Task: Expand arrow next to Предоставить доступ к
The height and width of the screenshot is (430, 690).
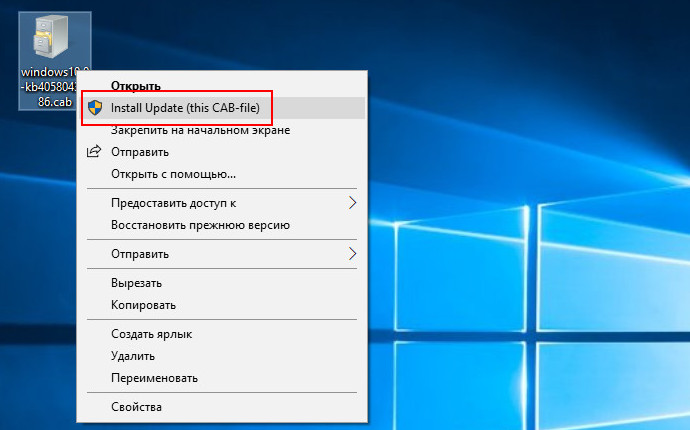Action: 352,203
